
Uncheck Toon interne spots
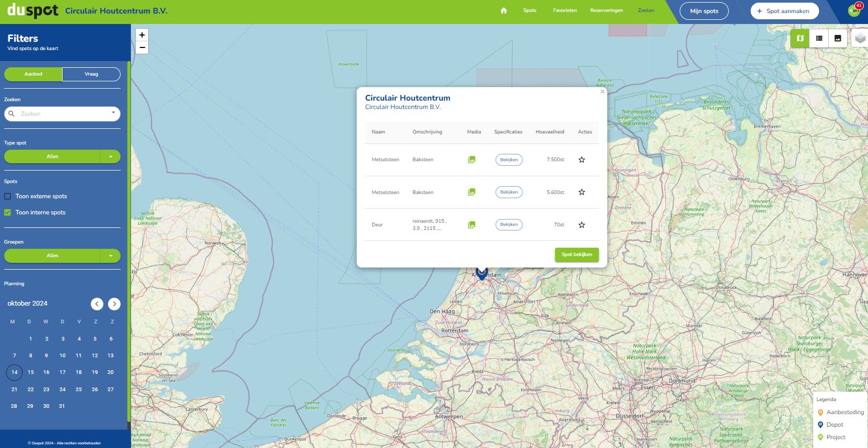(x=8, y=212)
